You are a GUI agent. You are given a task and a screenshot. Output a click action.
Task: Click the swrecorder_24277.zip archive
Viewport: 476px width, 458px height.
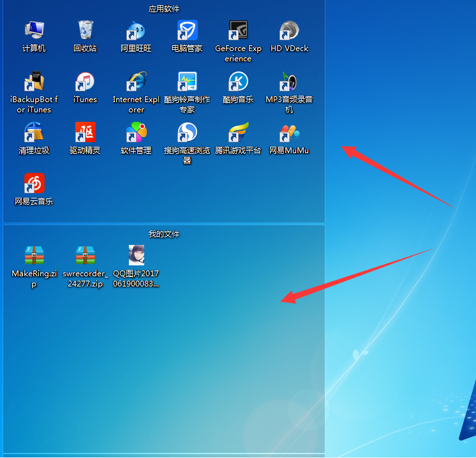[86, 256]
